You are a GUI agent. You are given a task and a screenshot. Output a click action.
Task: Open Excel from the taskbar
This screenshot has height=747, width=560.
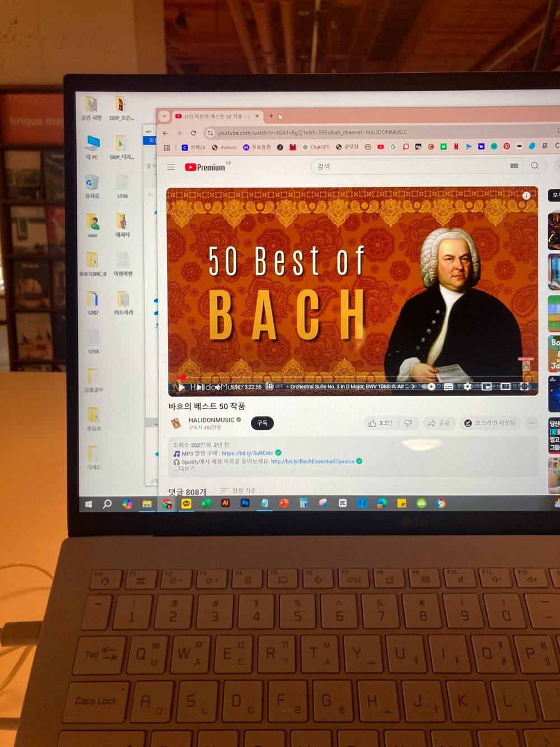coord(206,503)
